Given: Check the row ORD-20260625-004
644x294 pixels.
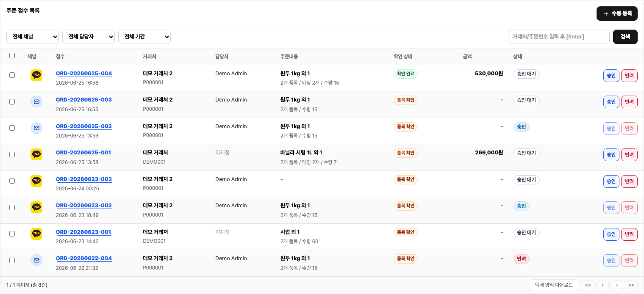Looking at the screenshot, I should click(12, 75).
